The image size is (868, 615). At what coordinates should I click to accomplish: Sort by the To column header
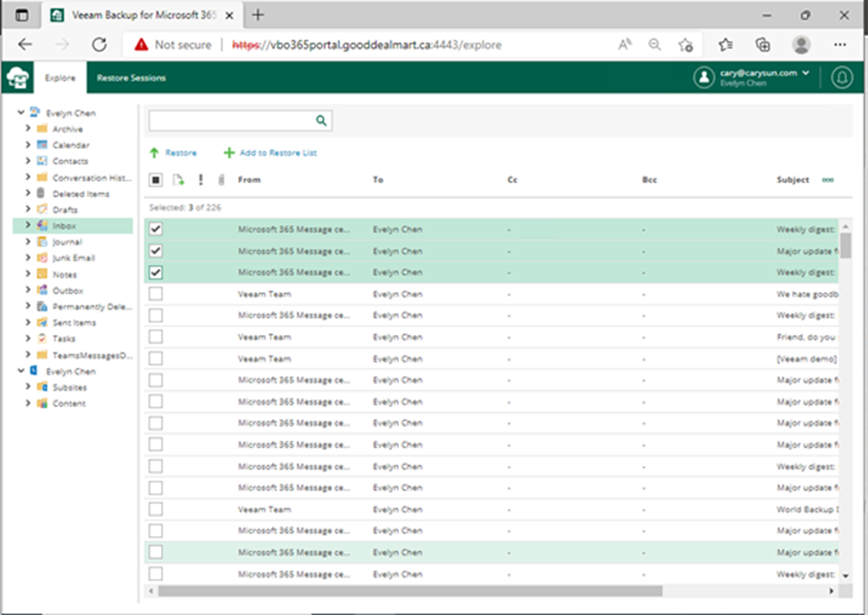pos(378,180)
